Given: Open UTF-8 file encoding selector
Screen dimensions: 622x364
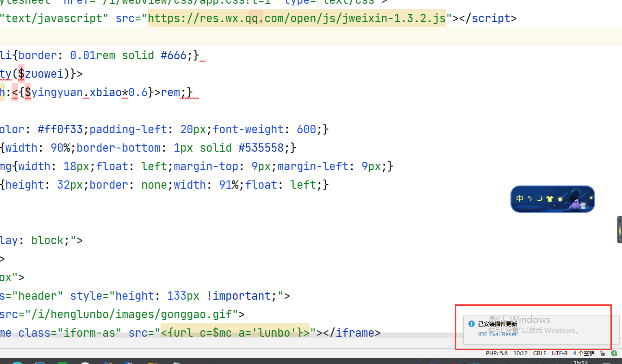Looking at the screenshot, I should [x=560, y=353].
